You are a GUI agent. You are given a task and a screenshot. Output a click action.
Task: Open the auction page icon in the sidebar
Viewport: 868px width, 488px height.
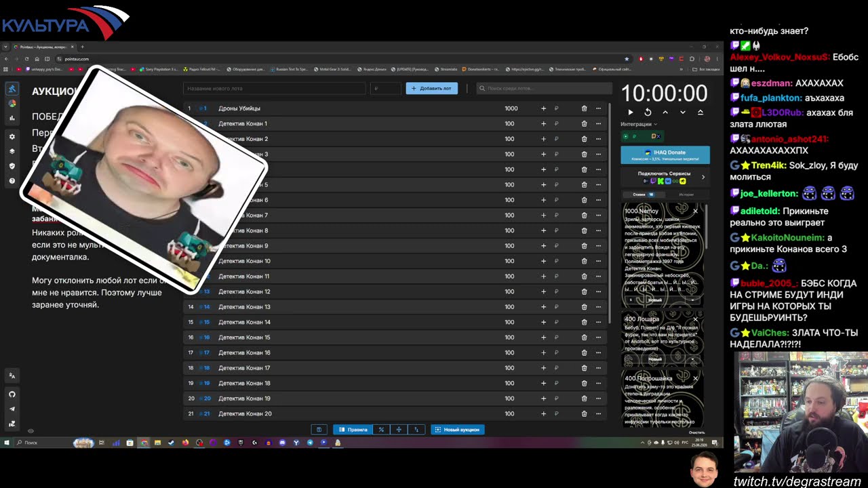pyautogui.click(x=12, y=89)
